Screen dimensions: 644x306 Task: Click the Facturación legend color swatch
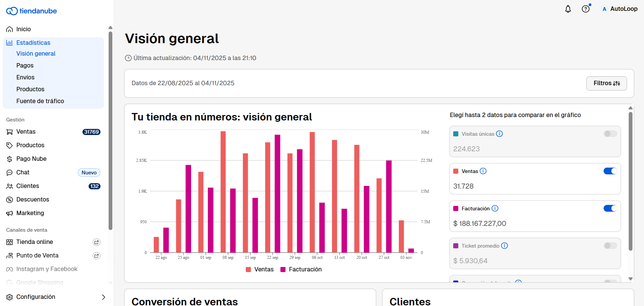tap(283, 270)
